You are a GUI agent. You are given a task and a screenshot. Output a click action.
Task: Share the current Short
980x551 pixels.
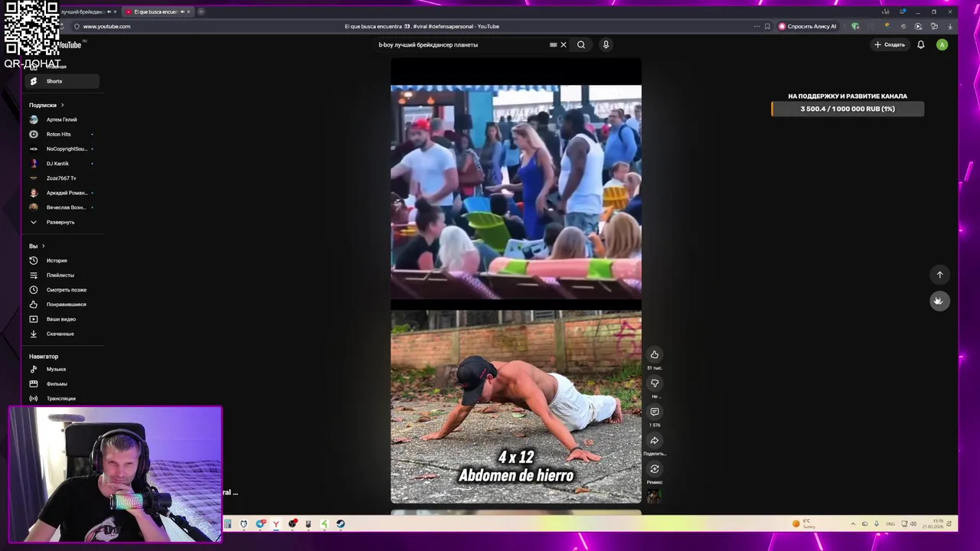coord(655,440)
